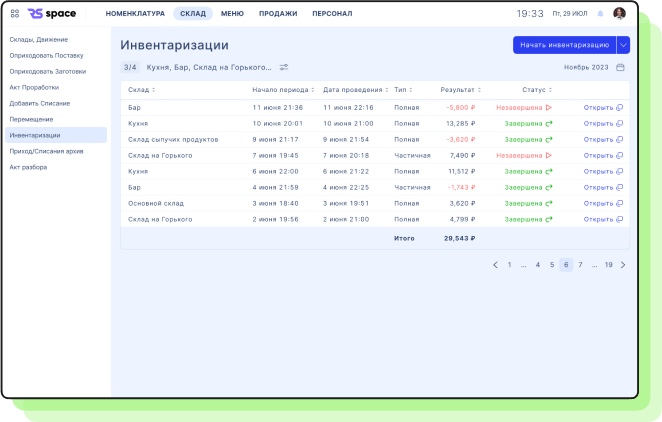The width and height of the screenshot is (662, 422).
Task: Open the user avatar profile
Action: click(620, 14)
